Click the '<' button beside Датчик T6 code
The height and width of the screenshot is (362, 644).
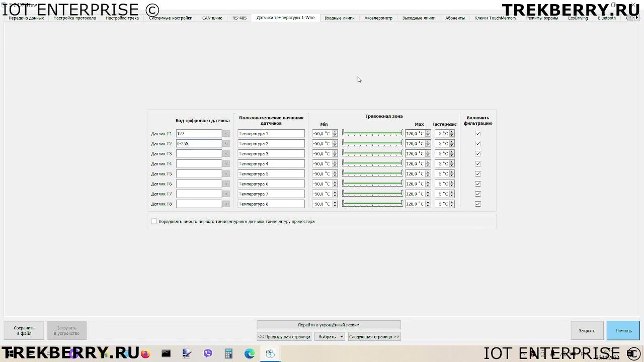(226, 184)
